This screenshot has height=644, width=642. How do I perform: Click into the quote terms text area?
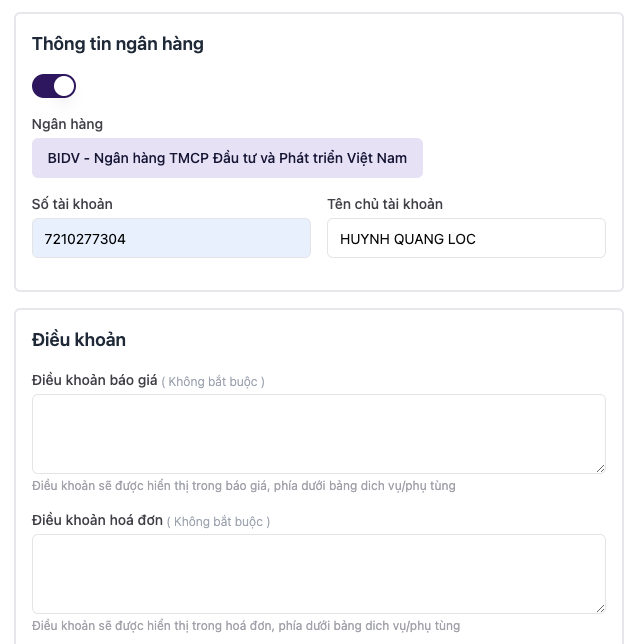click(x=318, y=433)
